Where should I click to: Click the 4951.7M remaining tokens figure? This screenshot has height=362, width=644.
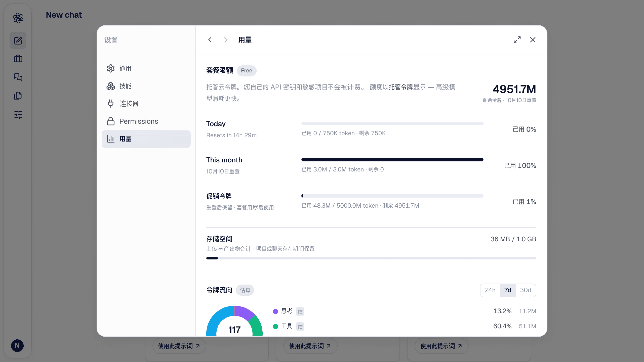pos(514,89)
